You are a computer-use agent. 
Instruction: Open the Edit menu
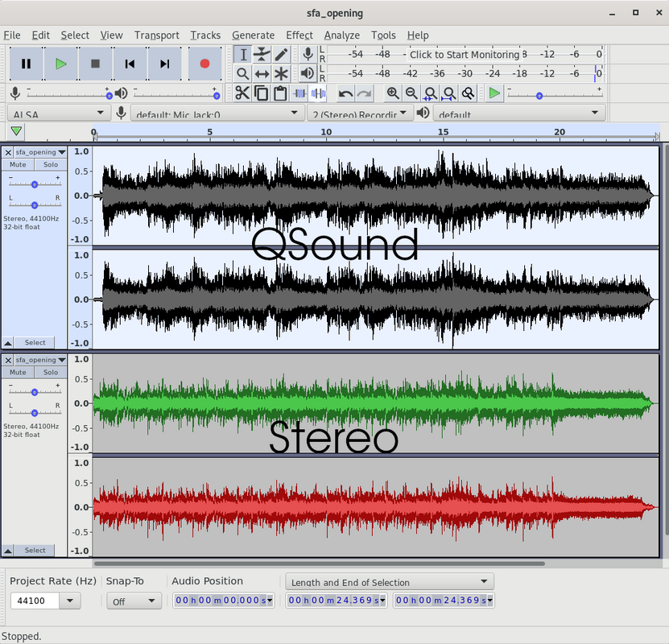pos(41,35)
